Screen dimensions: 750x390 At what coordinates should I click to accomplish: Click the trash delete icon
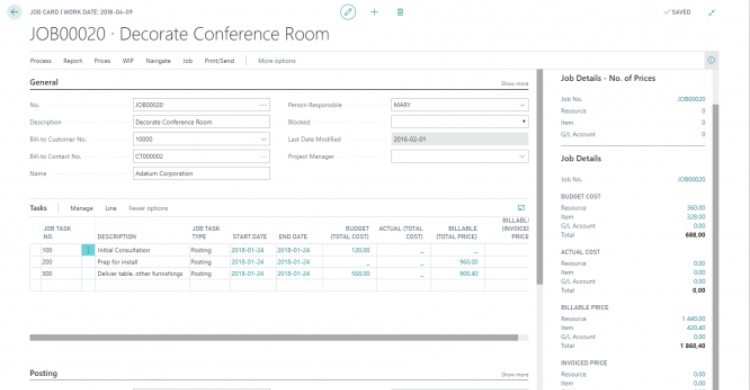click(x=400, y=12)
